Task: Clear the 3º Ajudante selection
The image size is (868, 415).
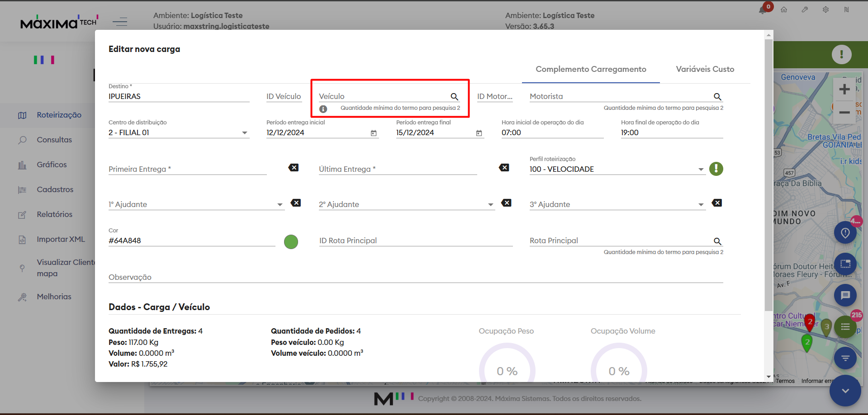Action: (716, 203)
